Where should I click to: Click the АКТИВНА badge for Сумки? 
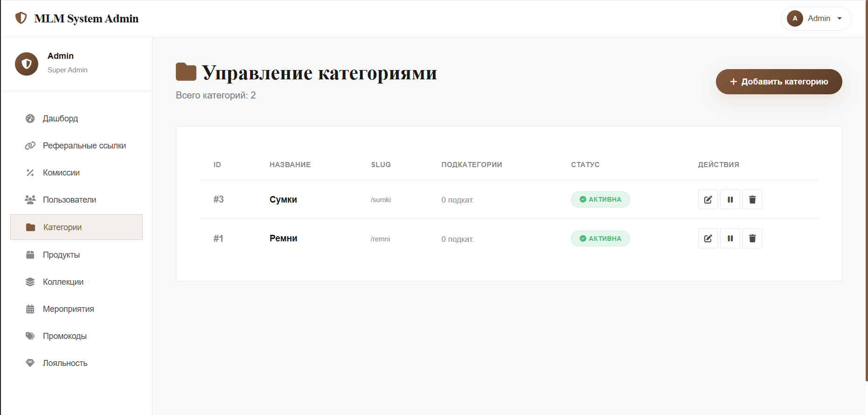[600, 199]
